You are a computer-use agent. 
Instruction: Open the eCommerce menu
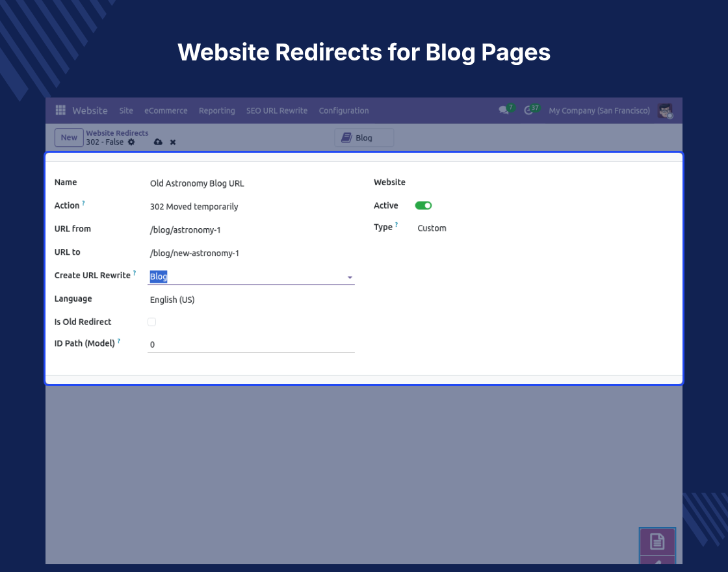[166, 110]
